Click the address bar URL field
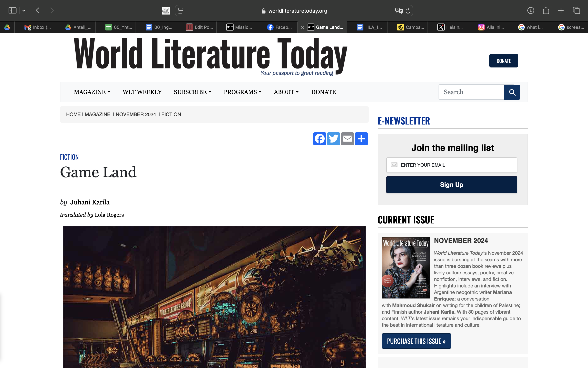Screen dimensions: 588x368 click(294, 11)
